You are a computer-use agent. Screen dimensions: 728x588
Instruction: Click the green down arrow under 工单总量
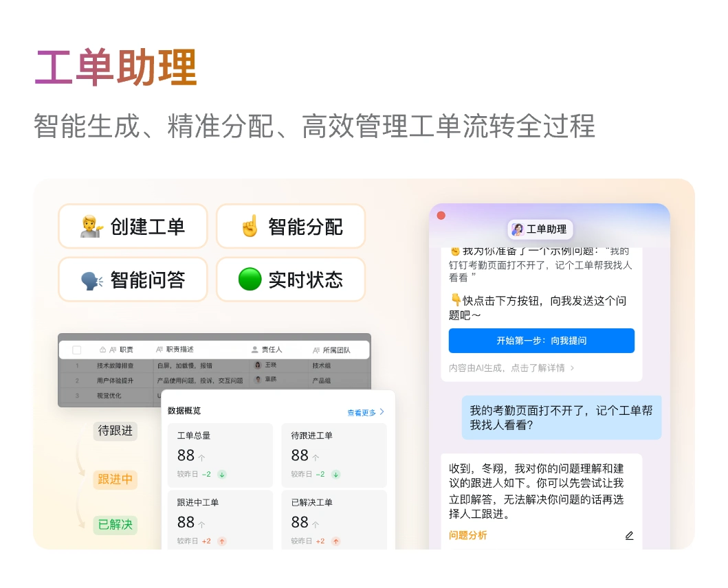(x=222, y=474)
